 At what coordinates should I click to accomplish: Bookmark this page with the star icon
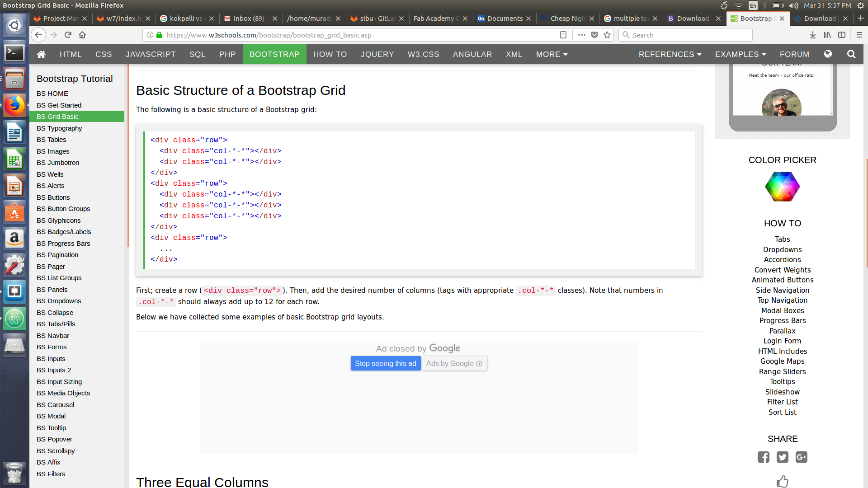pos(607,35)
